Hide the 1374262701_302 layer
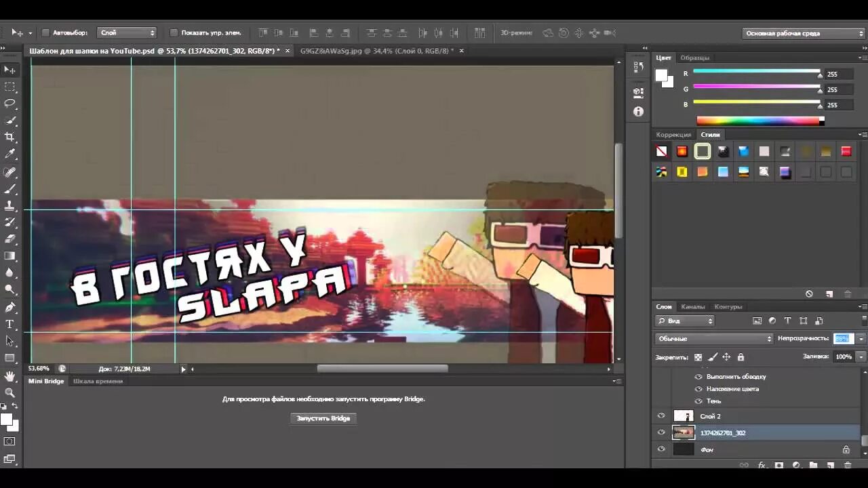Viewport: 868px width, 488px height. pos(661,432)
